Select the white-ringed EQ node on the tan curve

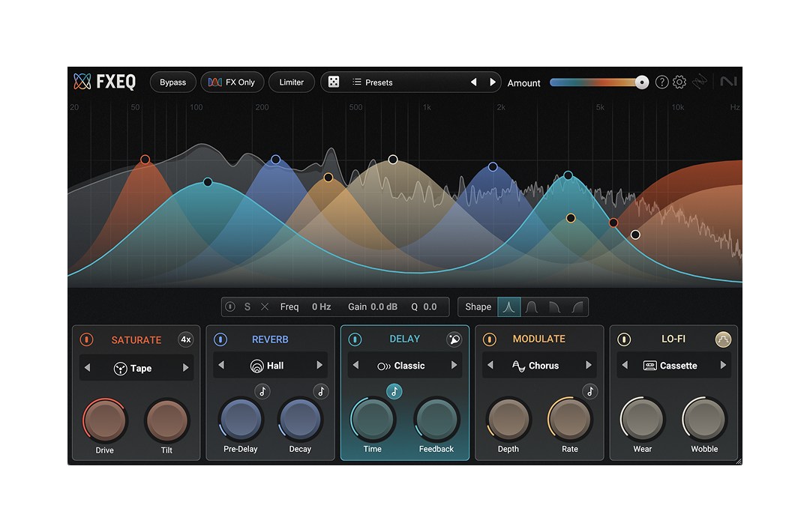click(393, 160)
